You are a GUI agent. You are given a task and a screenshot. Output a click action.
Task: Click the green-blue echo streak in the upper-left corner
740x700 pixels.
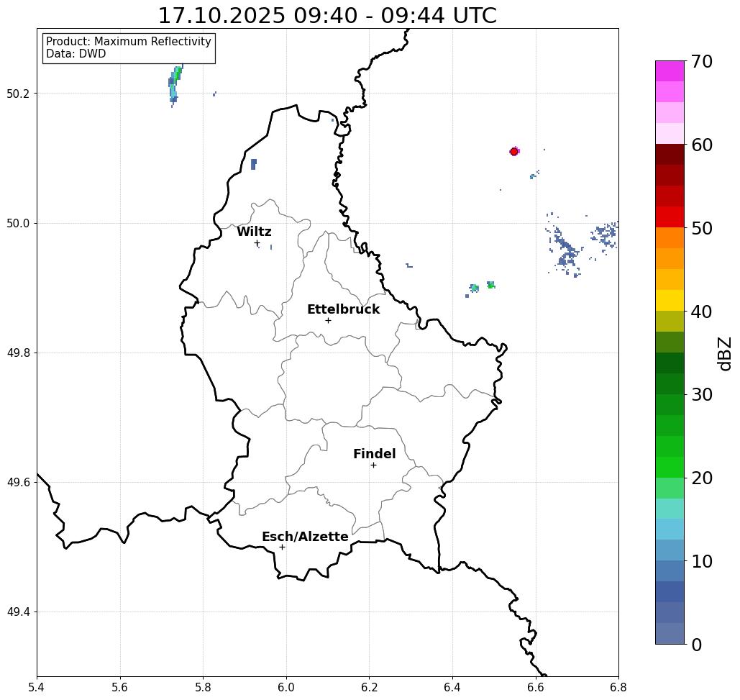coord(175,86)
